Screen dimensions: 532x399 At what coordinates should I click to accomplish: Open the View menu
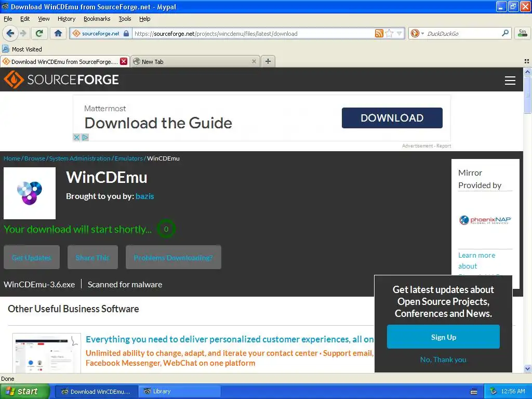[x=44, y=19]
